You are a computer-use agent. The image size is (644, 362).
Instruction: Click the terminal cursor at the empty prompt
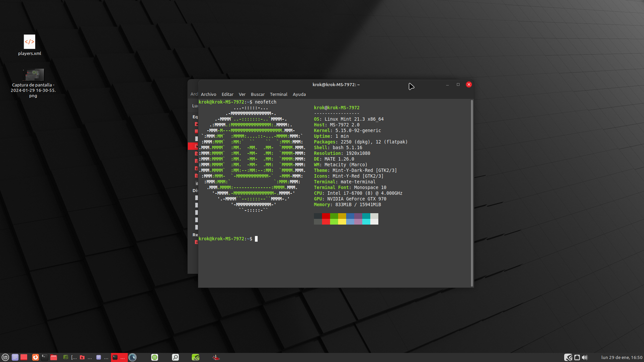(256, 238)
